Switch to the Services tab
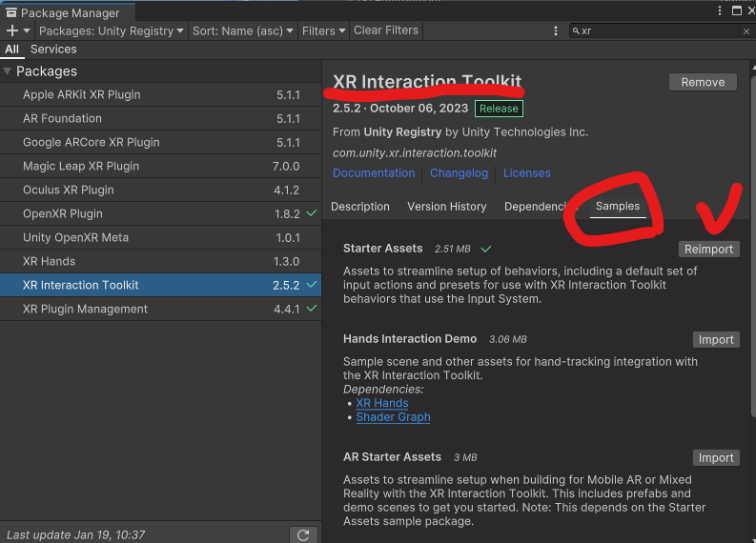The image size is (756, 543). pos(53,50)
